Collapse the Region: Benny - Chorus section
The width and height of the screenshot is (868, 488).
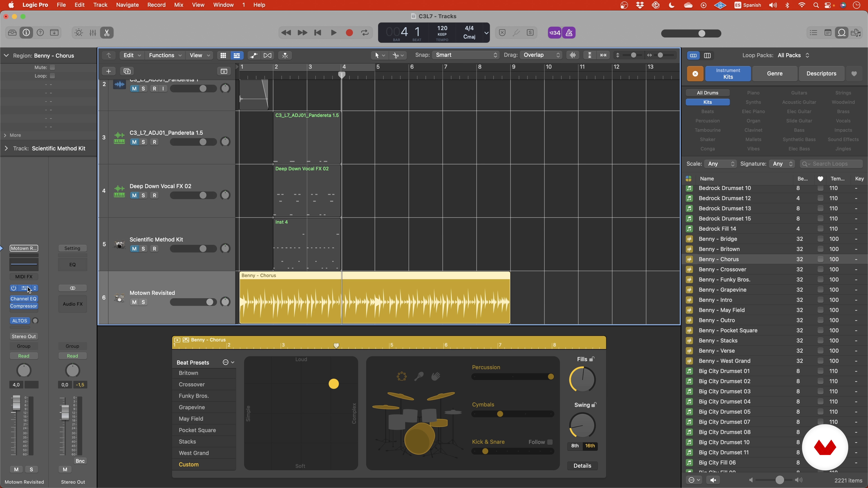pos(6,55)
